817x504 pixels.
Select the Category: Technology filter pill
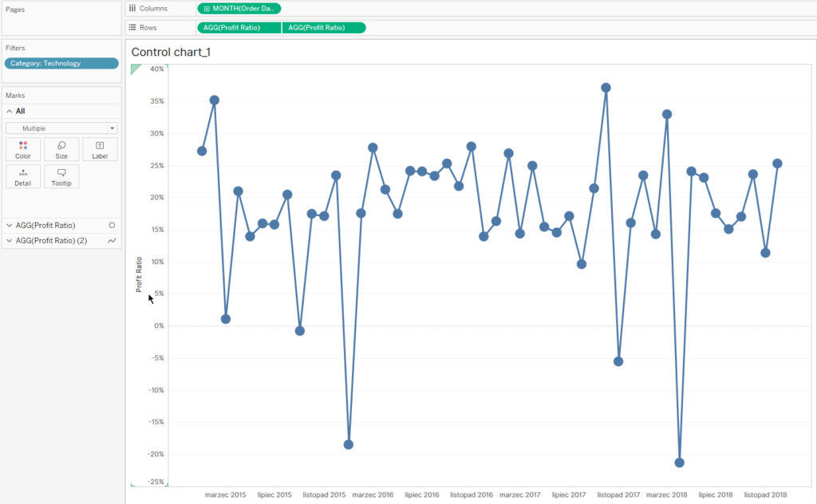(x=61, y=64)
